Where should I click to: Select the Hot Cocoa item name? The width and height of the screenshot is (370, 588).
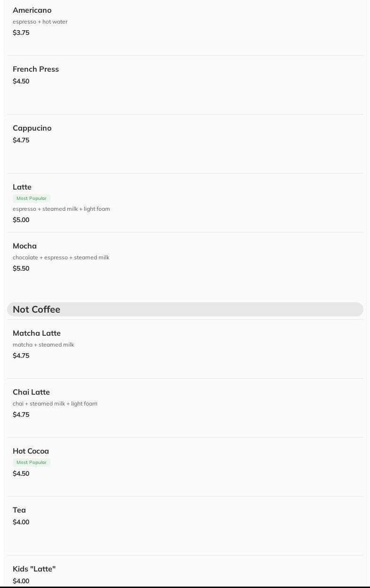[x=31, y=451]
